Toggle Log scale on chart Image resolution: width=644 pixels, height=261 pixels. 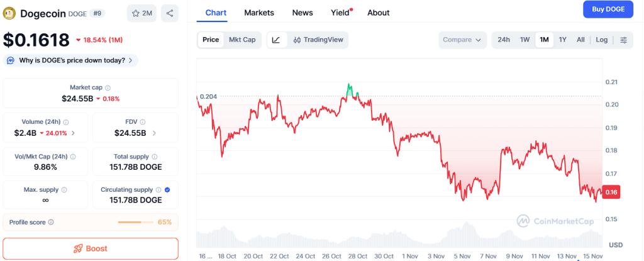(602, 40)
